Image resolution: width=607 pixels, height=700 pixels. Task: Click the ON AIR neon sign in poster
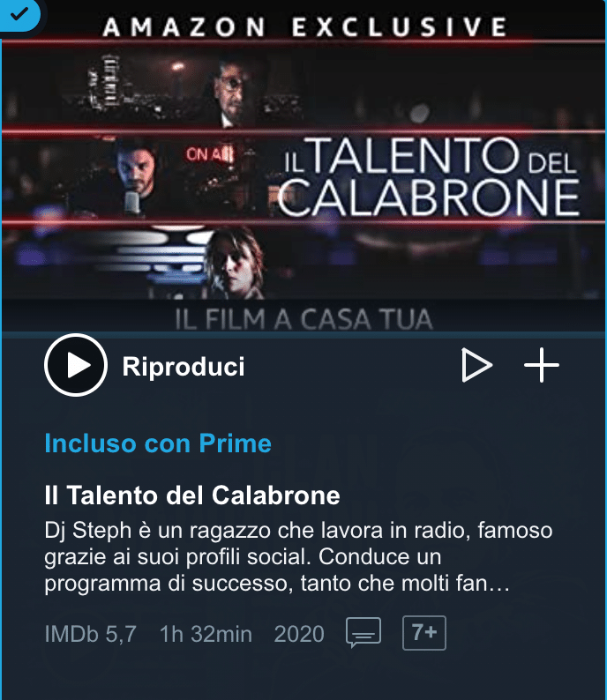point(210,154)
